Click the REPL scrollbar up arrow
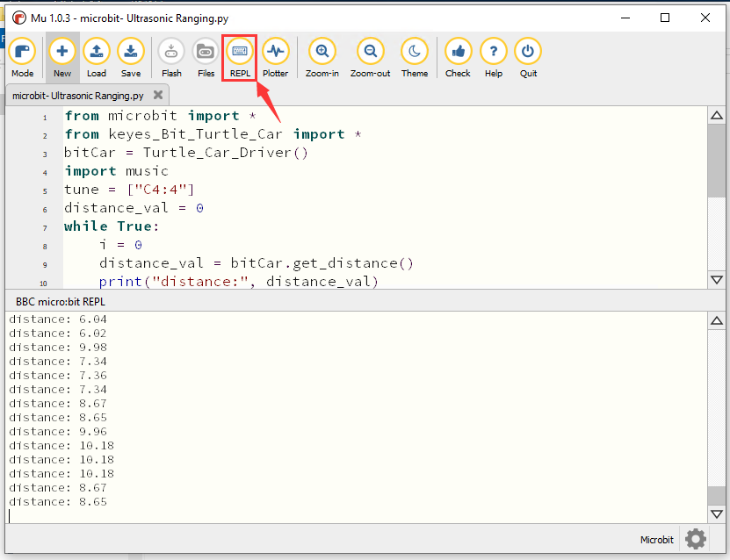Viewport: 730px width, 560px height. (x=717, y=320)
